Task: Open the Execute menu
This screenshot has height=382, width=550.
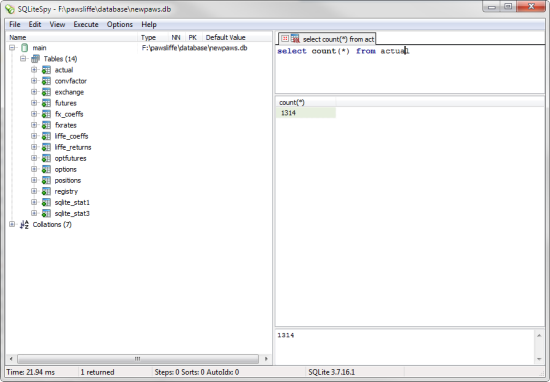Action: 86,25
